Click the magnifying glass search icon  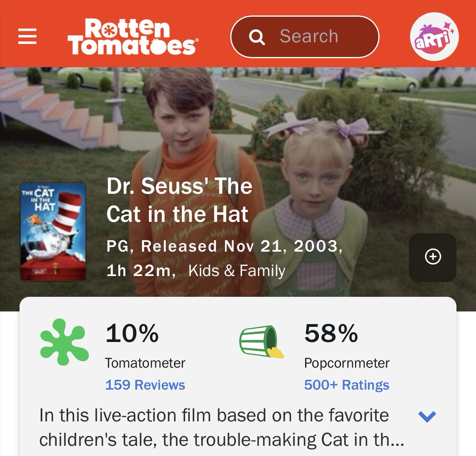tap(257, 37)
